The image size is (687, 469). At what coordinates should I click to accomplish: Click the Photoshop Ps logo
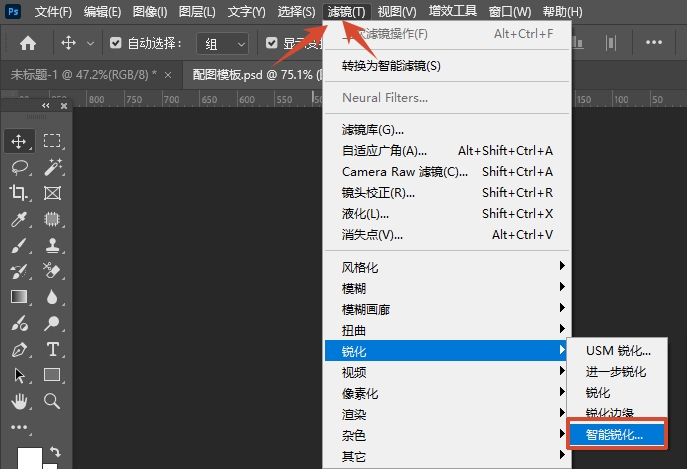coord(14,11)
